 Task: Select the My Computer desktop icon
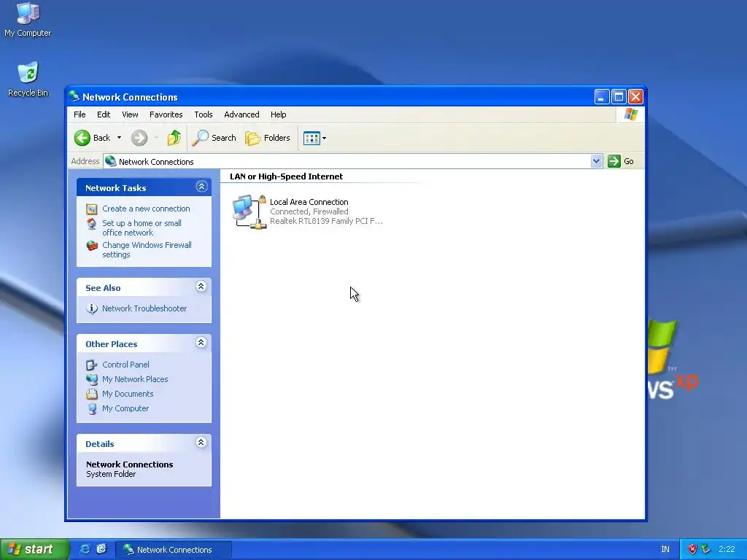[x=28, y=20]
